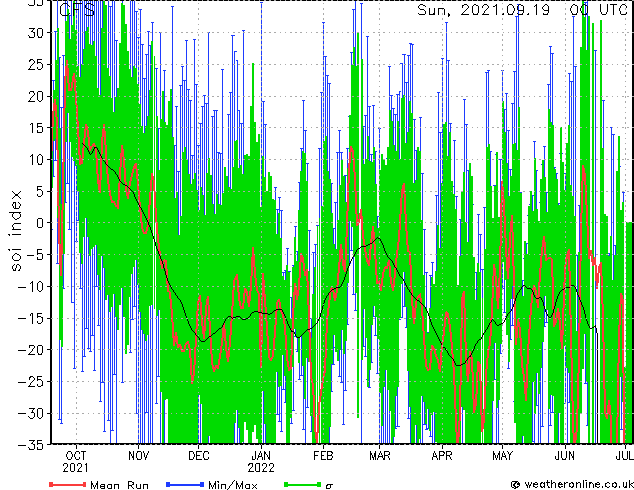Click the 'OCT' x-axis label

pyautogui.click(x=76, y=456)
